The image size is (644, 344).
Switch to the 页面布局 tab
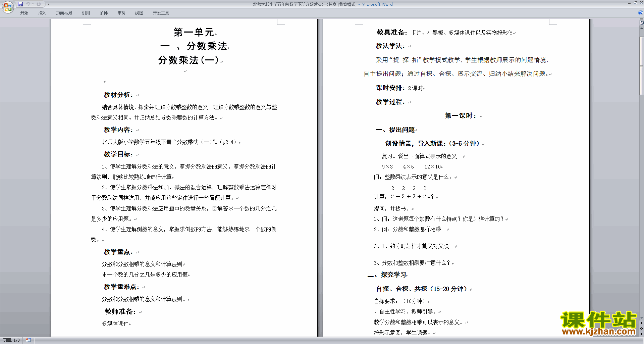pyautogui.click(x=64, y=13)
